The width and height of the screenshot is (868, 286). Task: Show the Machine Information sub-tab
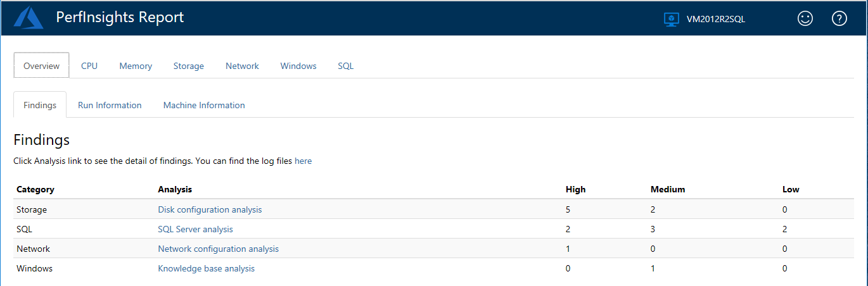point(204,105)
